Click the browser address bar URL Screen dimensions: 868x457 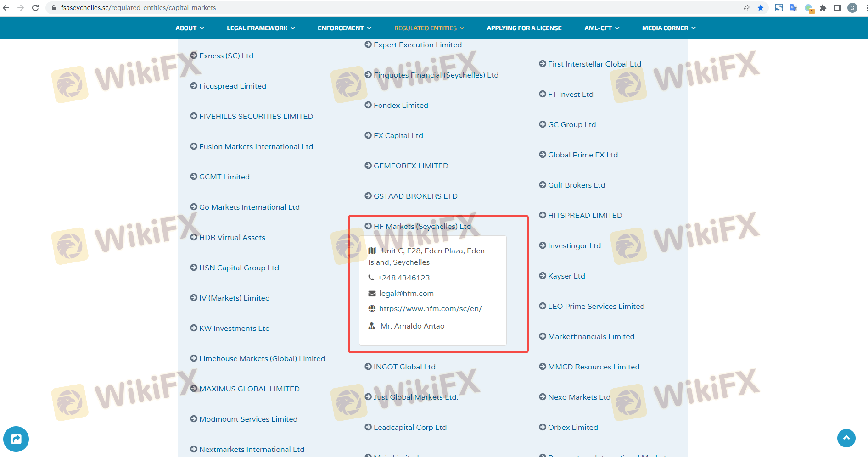(x=138, y=8)
